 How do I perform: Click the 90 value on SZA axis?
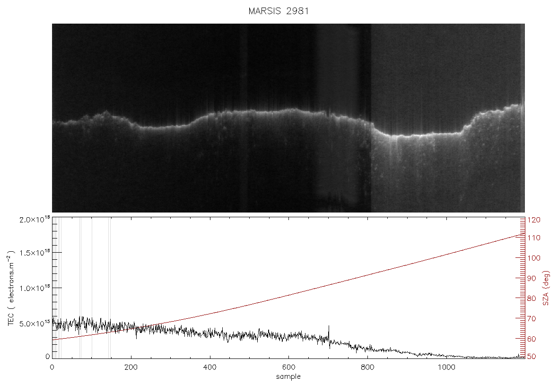[x=532, y=278]
